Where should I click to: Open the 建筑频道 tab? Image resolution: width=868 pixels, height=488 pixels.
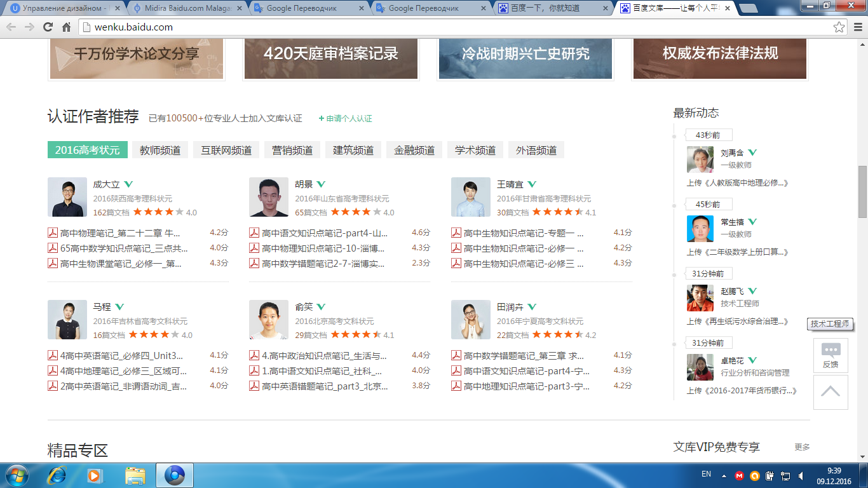tap(353, 150)
